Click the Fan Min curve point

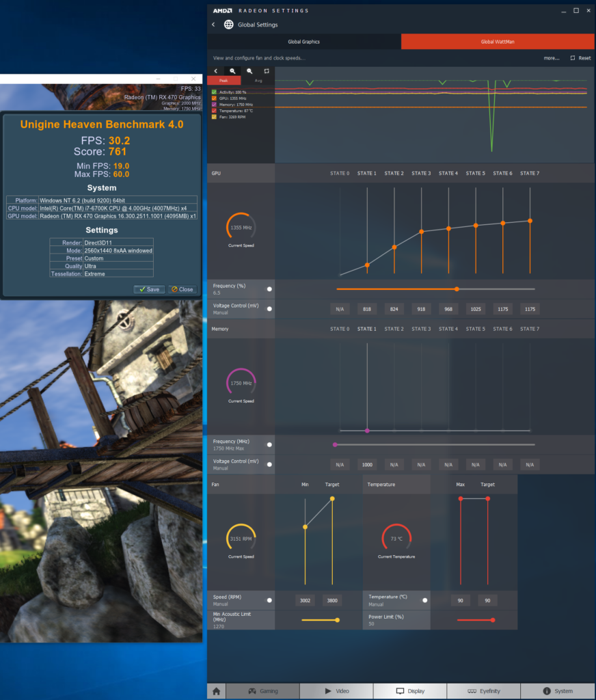coord(306,527)
